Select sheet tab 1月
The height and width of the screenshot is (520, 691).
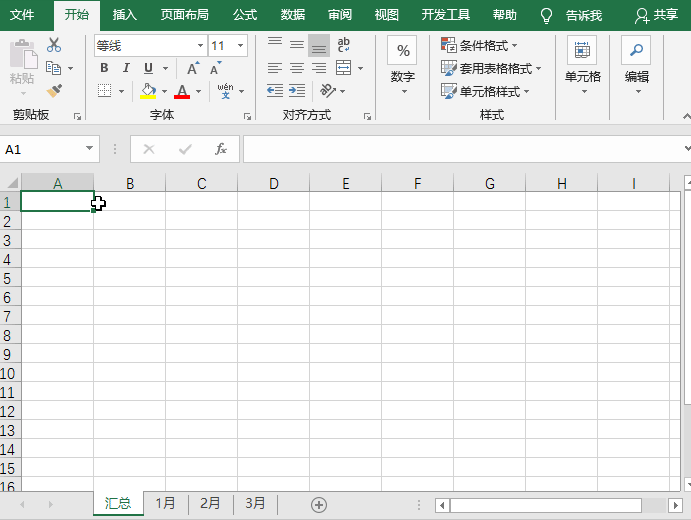point(165,503)
